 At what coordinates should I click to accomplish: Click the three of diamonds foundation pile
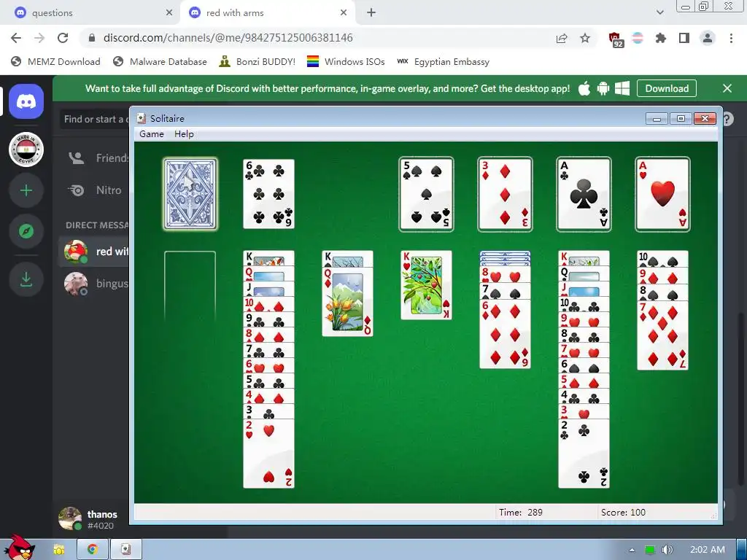tap(505, 194)
